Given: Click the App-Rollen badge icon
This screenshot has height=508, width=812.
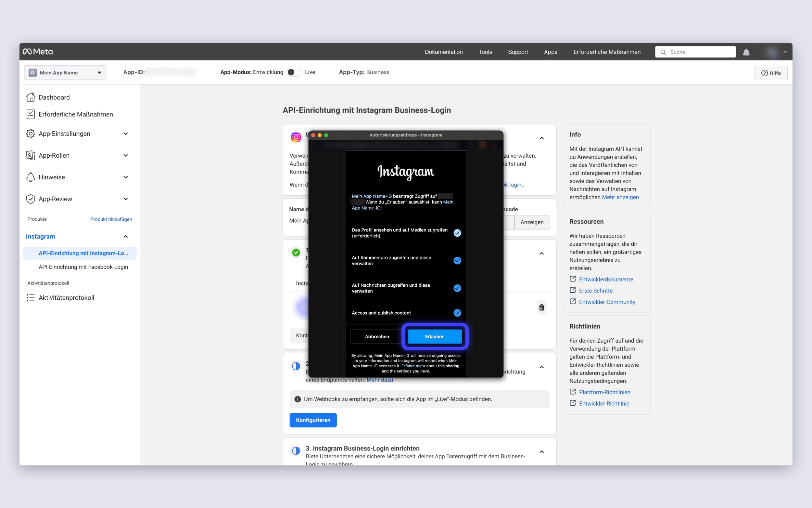Looking at the screenshot, I should [31, 155].
